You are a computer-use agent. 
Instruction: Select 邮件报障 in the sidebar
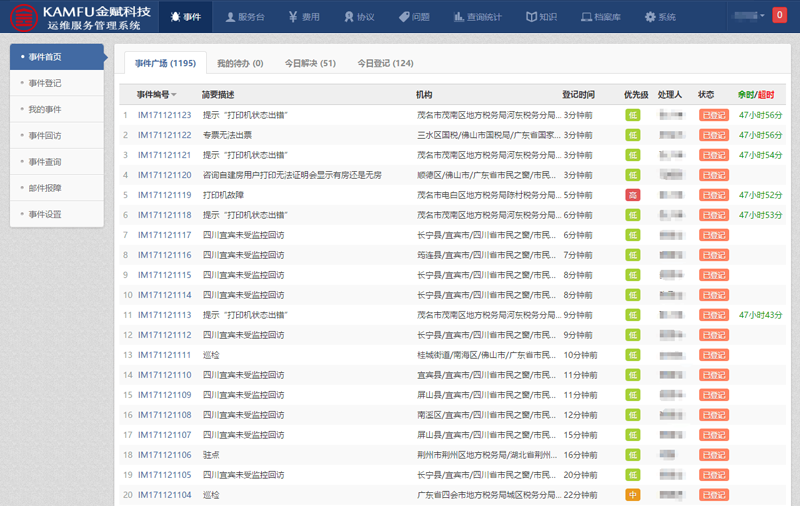pyautogui.click(x=45, y=188)
